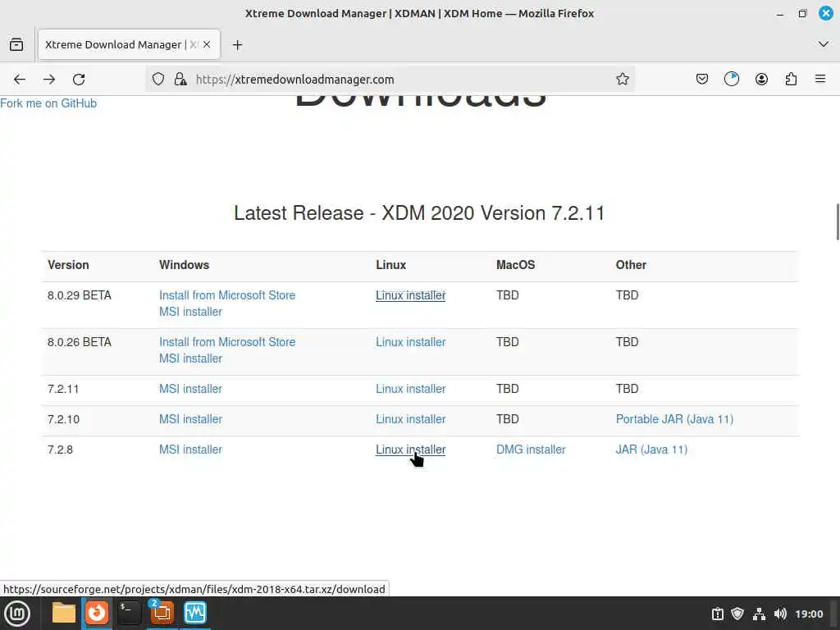The image size is (840, 630).
Task: Bookmark this page with the star
Action: (x=622, y=80)
